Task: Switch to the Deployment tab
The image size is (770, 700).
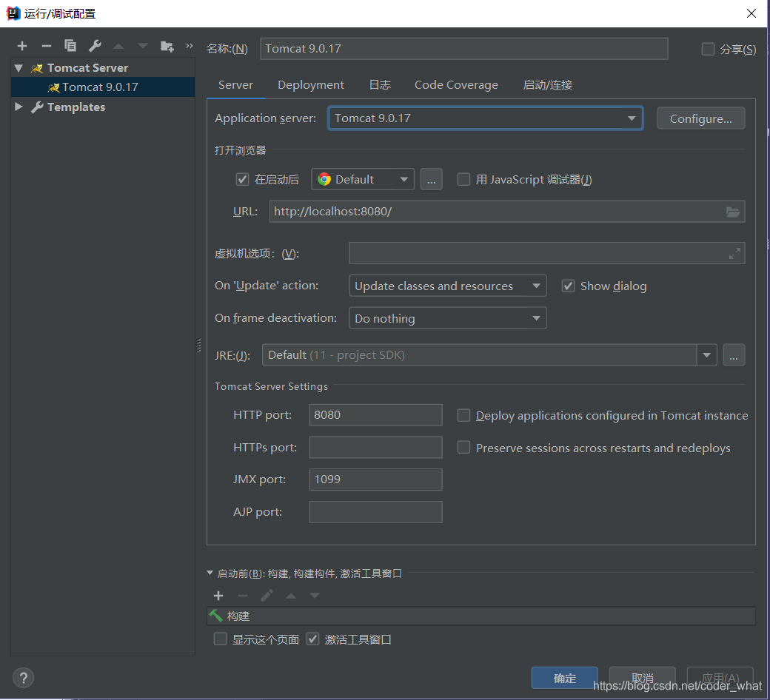Action: (311, 85)
